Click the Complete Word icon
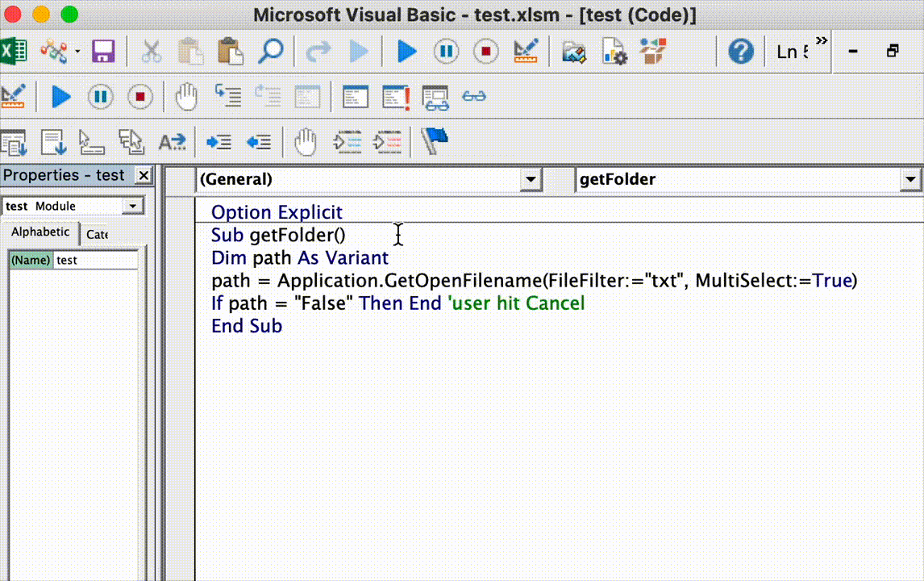The width and height of the screenshot is (924, 581). pos(172,142)
